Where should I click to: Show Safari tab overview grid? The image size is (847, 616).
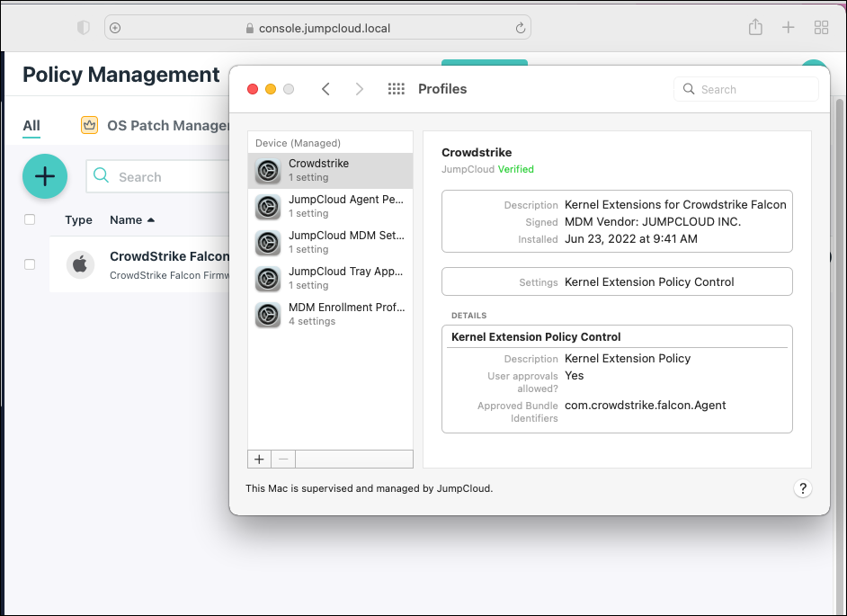point(821,28)
